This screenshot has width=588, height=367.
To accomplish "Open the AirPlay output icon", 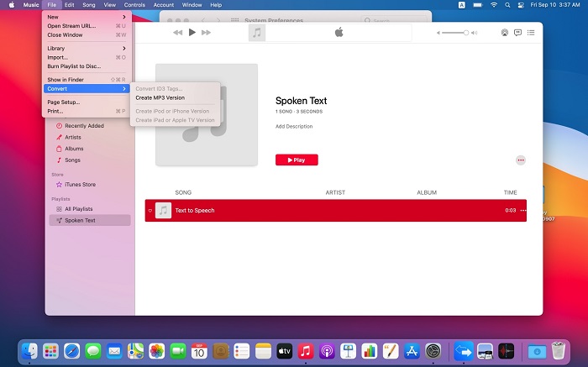I will (504, 33).
